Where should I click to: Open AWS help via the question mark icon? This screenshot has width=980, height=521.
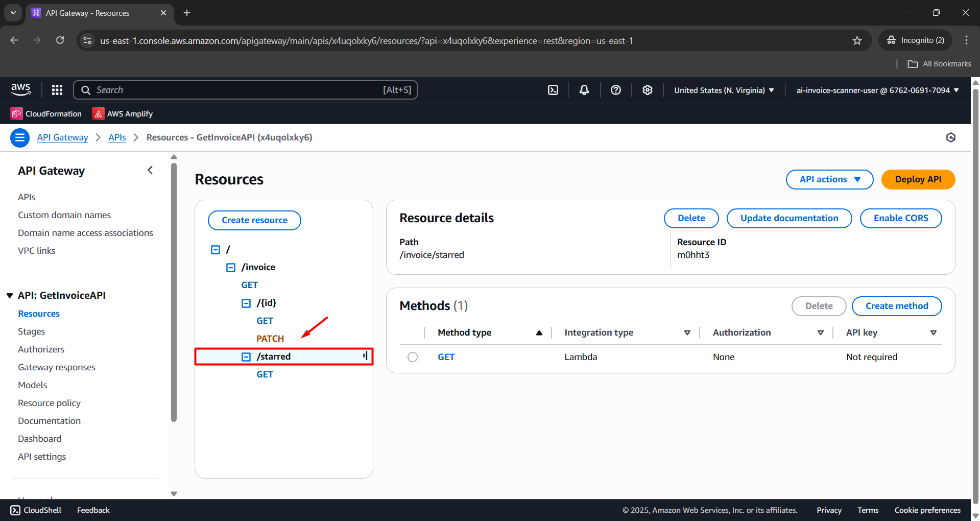click(x=615, y=89)
